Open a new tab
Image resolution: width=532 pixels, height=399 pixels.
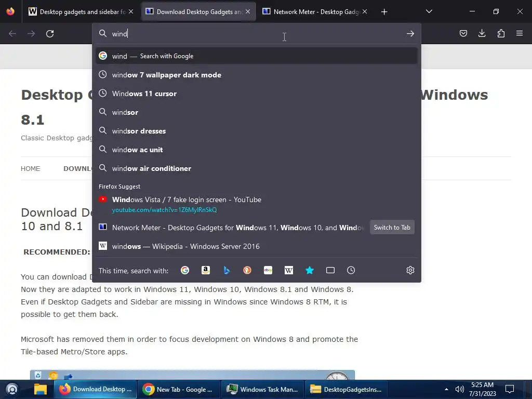tap(384, 12)
